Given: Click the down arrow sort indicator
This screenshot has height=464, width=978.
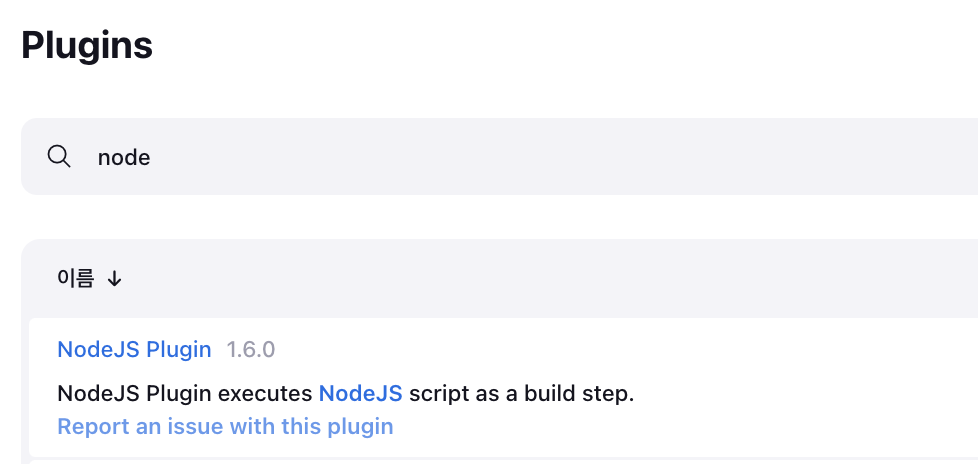Looking at the screenshot, I should click(114, 279).
